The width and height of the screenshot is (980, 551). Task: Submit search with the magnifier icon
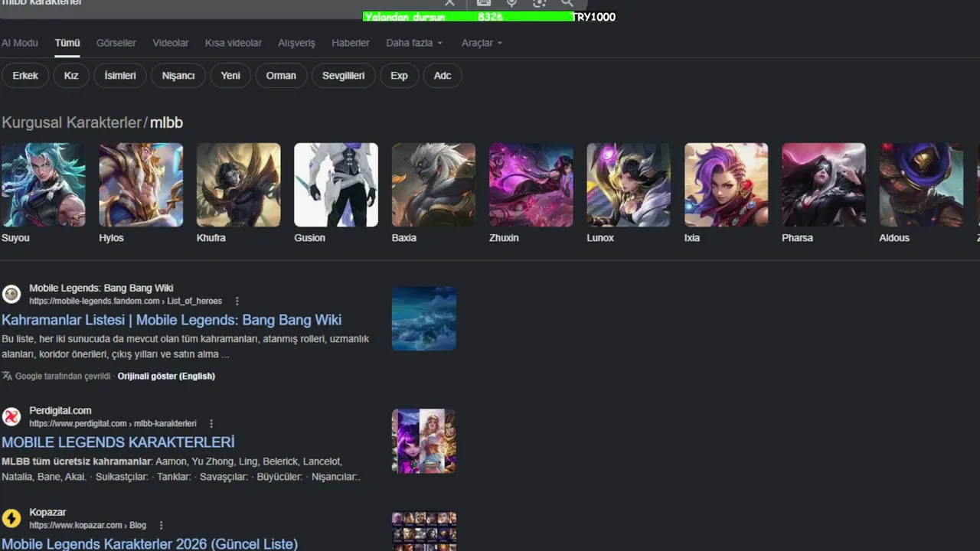[x=567, y=3]
